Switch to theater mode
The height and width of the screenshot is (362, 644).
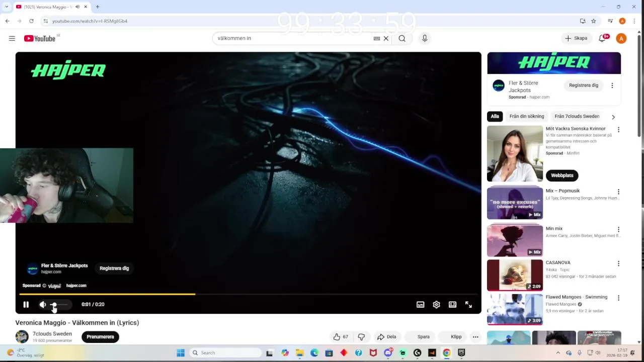pos(452,304)
